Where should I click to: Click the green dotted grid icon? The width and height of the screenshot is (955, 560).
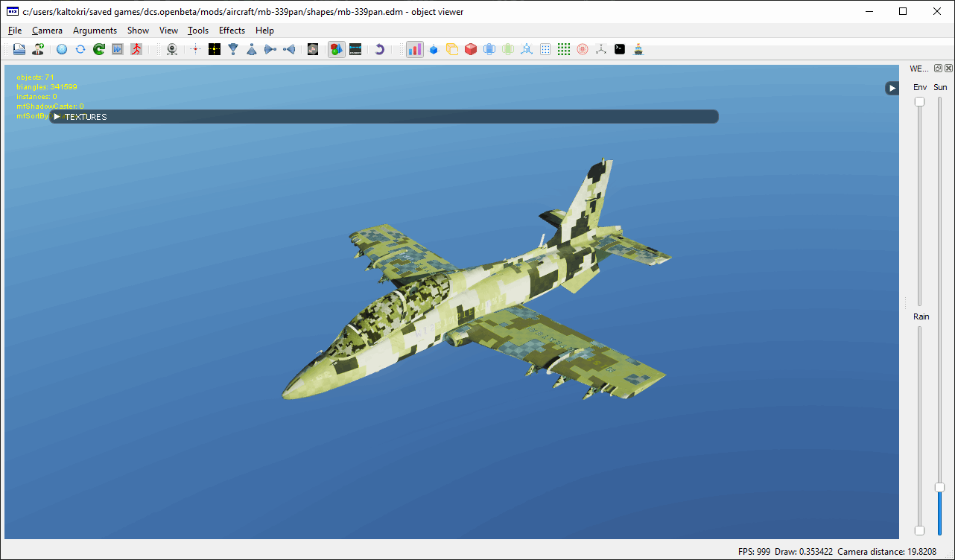point(564,49)
